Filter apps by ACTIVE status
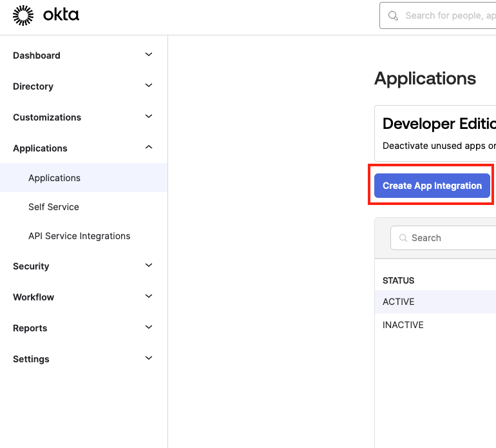This screenshot has width=496, height=448. click(435, 302)
